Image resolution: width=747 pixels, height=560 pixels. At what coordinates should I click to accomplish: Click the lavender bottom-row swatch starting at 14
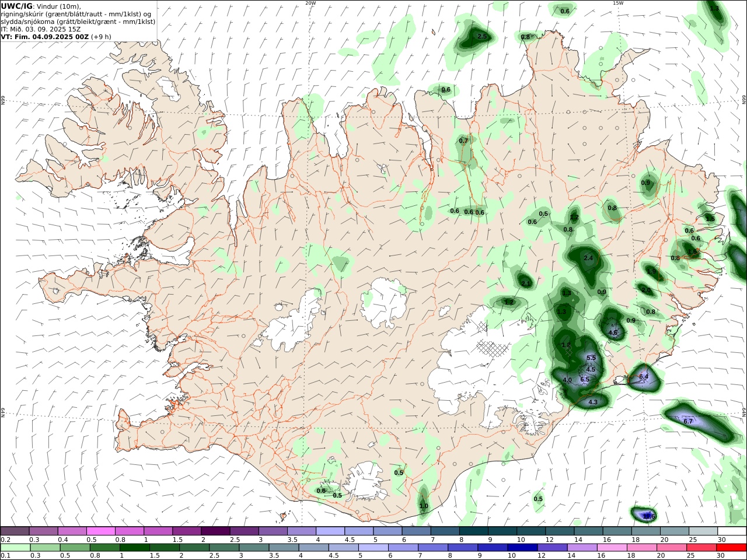coord(582,548)
